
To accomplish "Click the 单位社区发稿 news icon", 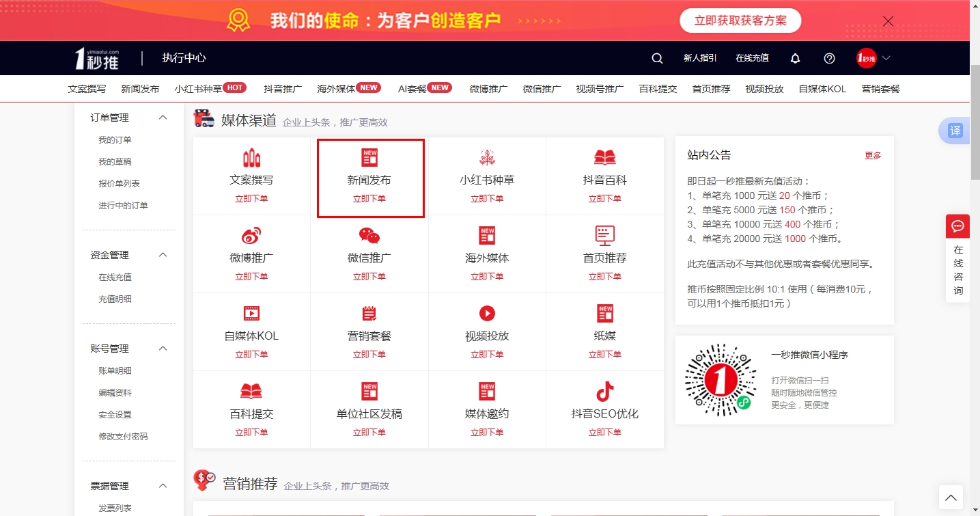I will [x=369, y=391].
